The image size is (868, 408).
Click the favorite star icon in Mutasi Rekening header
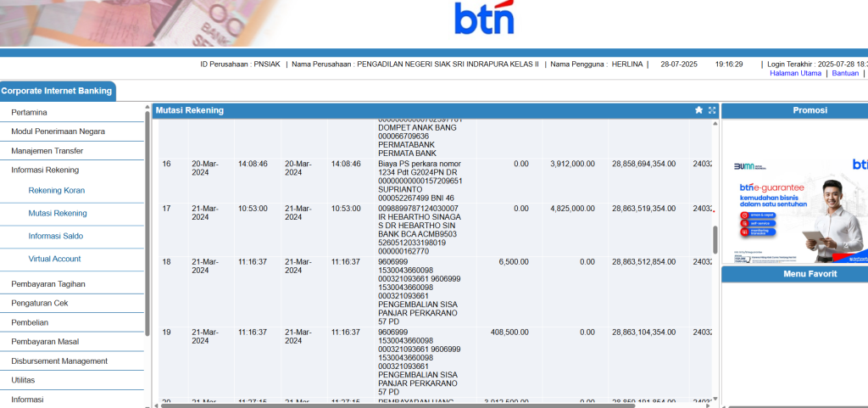pos(698,110)
